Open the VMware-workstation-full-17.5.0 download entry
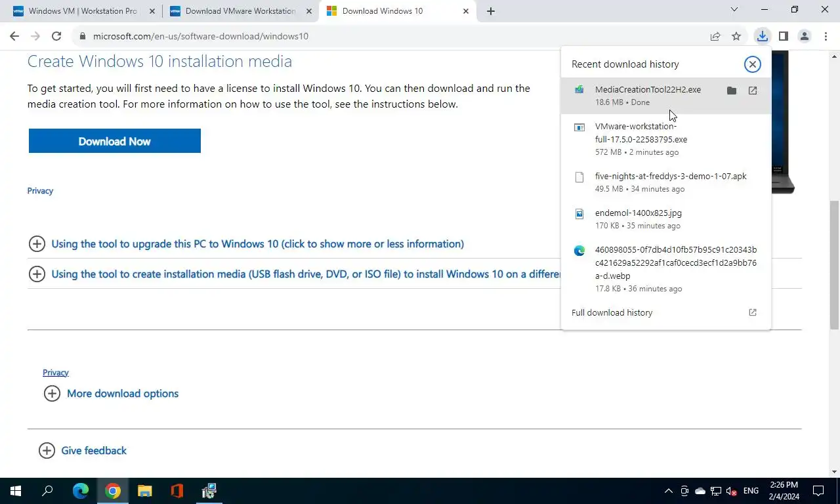The height and width of the screenshot is (504, 840). point(666,139)
